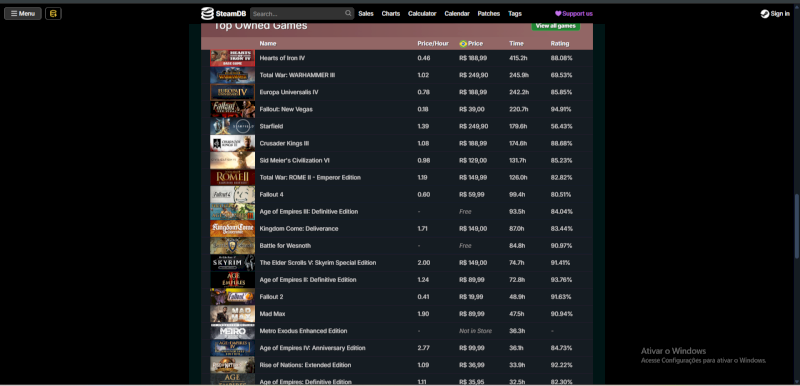Click the Total War: ROME II thumbnail
This screenshot has height=386, width=800.
click(233, 177)
